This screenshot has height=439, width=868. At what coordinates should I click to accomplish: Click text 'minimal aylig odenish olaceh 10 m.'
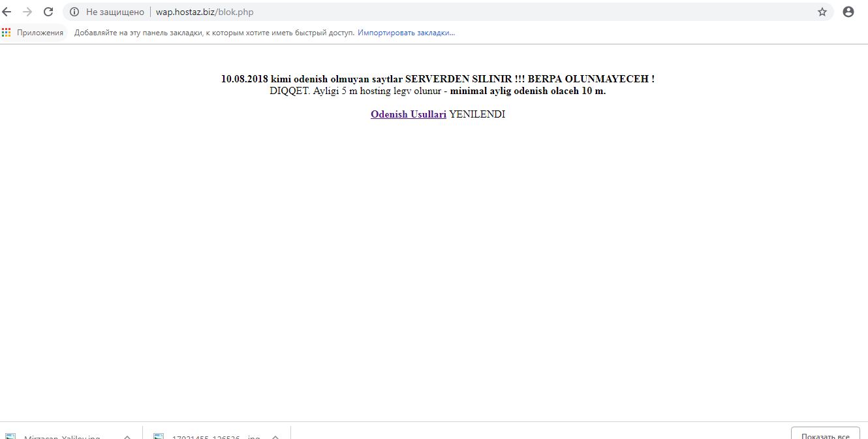(x=528, y=91)
